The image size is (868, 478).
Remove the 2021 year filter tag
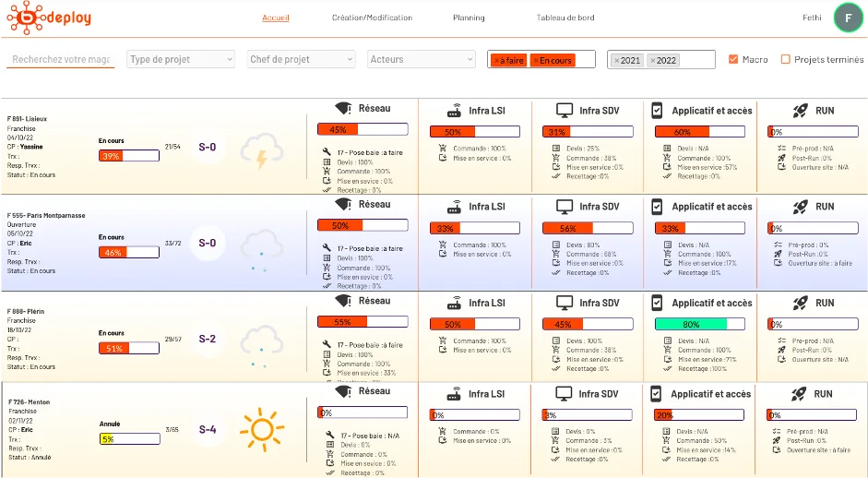click(x=617, y=60)
